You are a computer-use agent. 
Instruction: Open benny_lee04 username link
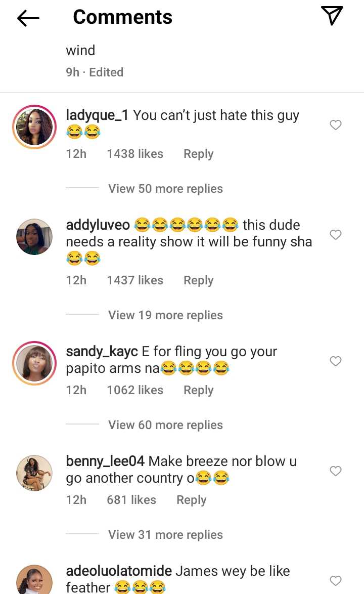[105, 461]
